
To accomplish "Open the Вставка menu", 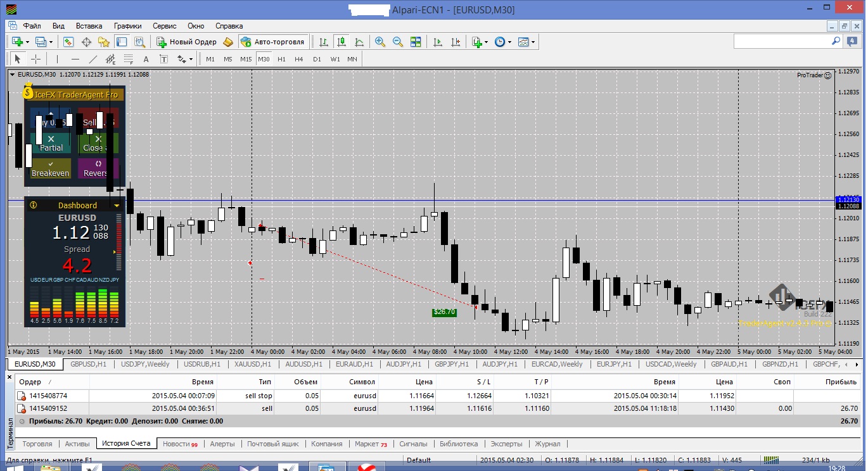I will [89, 26].
